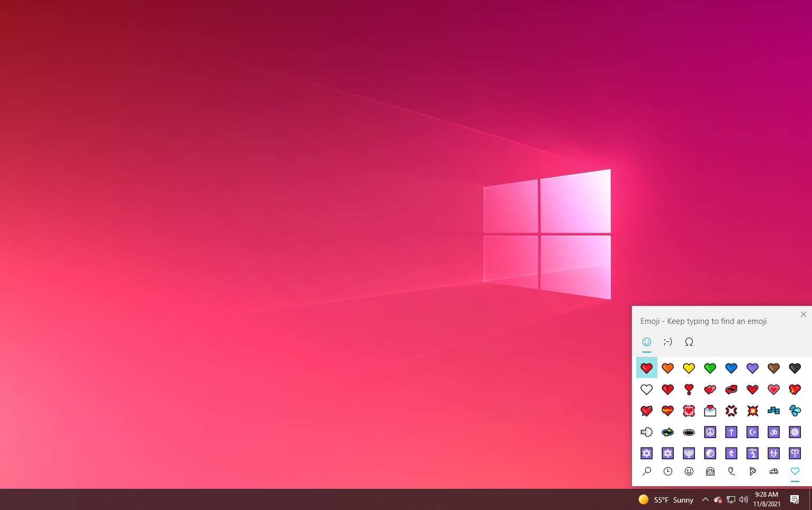
Task: Select the star and crescent emoji
Action: pyautogui.click(x=753, y=432)
